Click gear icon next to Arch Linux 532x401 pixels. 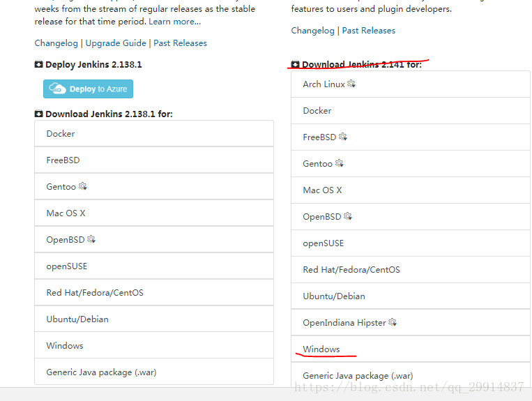(351, 84)
